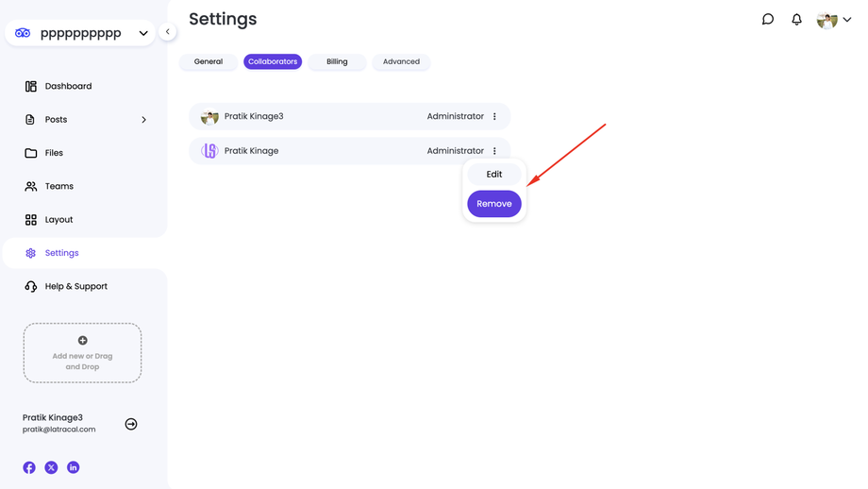The width and height of the screenshot is (868, 489).
Task: Open the LinkedIn social link
Action: (73, 467)
